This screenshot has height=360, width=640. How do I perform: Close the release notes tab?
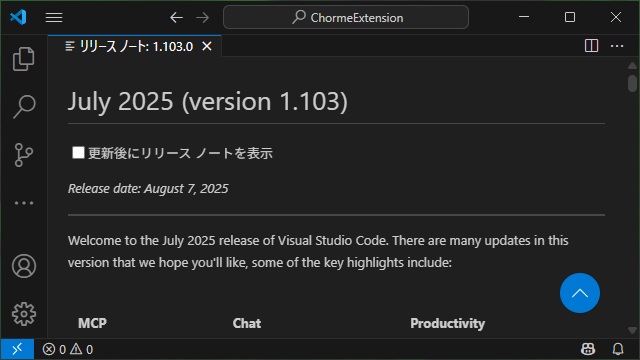point(207,46)
